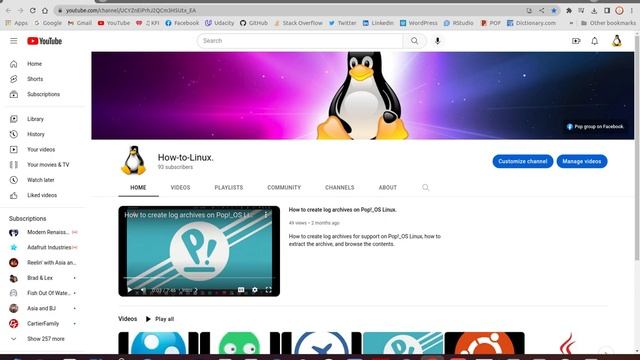Reload the page in browser toolbar
The width and height of the screenshot is (640, 360).
tap(33, 10)
